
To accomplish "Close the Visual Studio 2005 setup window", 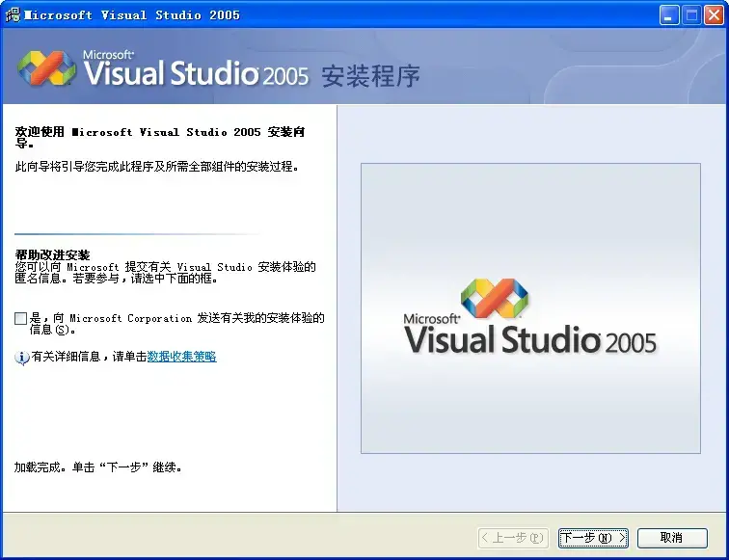I will (714, 14).
